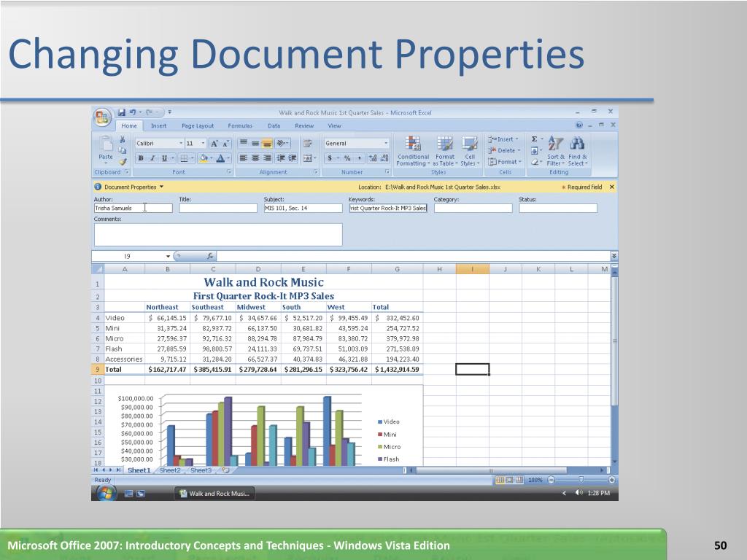The width and height of the screenshot is (747, 560).
Task: Switch to the Data tab
Action: click(274, 125)
